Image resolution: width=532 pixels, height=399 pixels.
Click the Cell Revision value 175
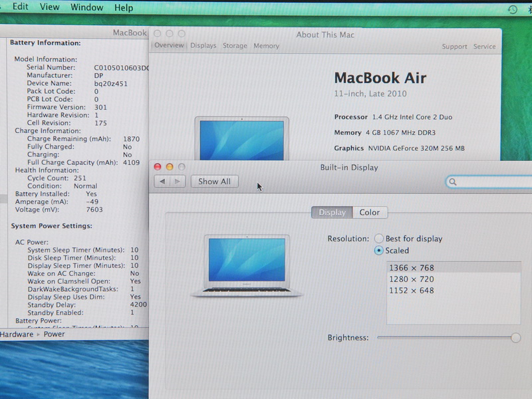(x=100, y=123)
